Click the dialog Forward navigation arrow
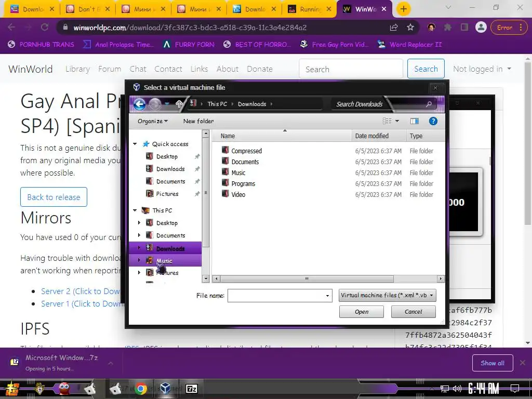Screen dimensions: 532x399 [155, 104]
